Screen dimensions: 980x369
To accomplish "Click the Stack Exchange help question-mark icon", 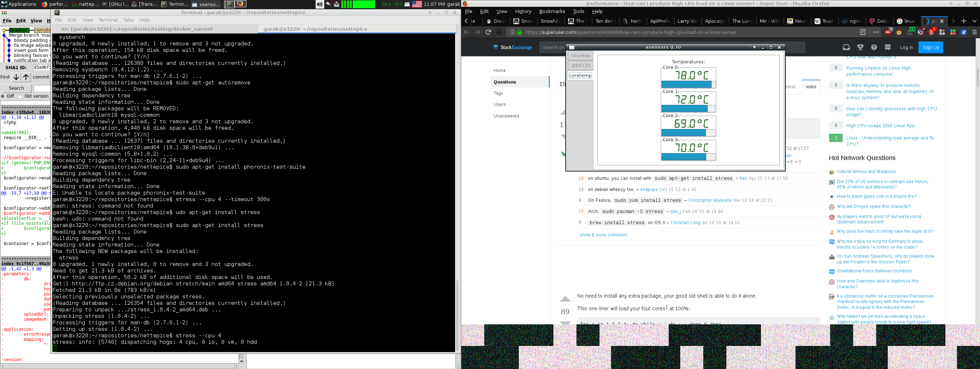I will (x=874, y=47).
